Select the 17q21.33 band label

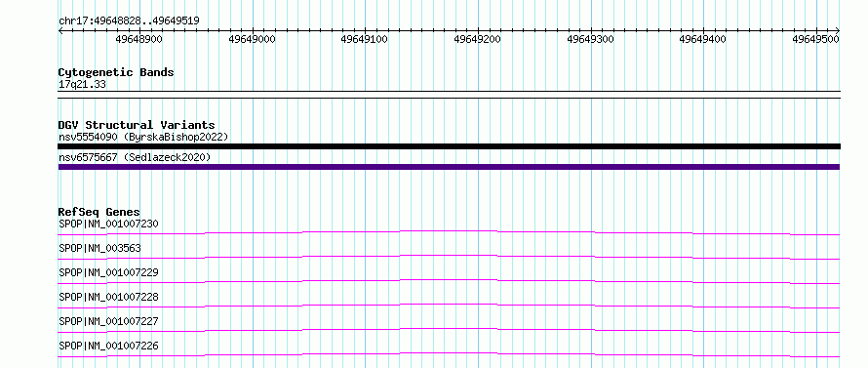[x=82, y=84]
